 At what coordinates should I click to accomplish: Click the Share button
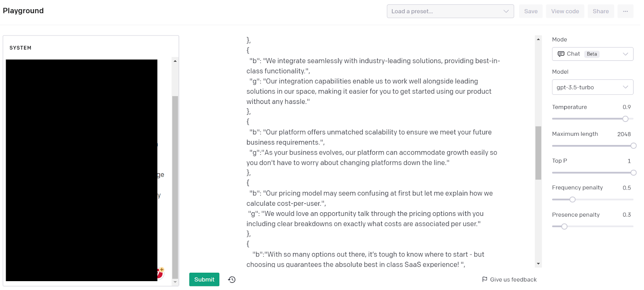(x=601, y=11)
